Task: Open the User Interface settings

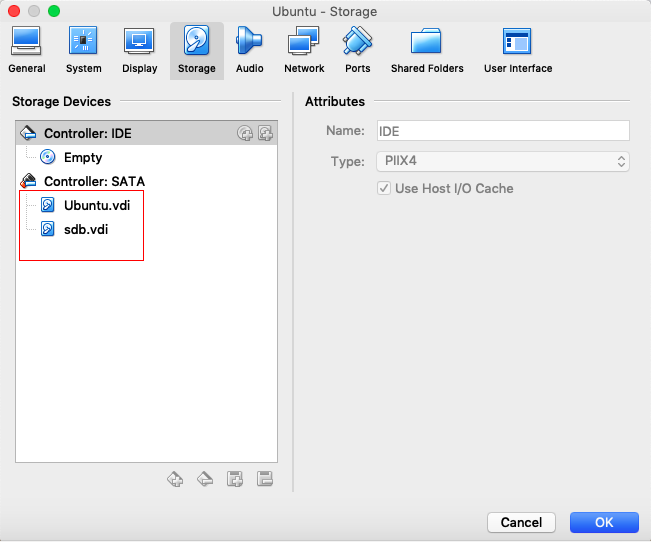Action: pos(518,51)
